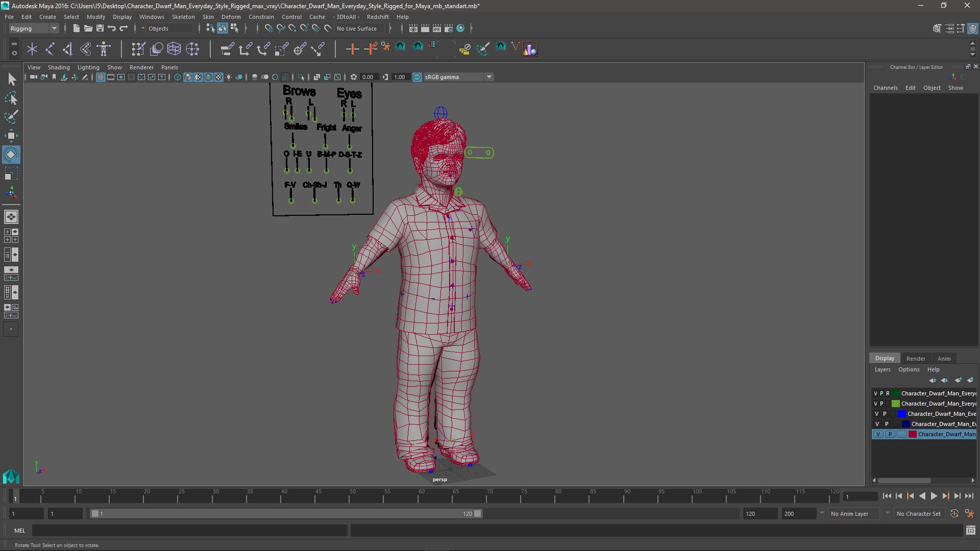Create a new empty display layer
The width and height of the screenshot is (980, 551).
pos(958,380)
